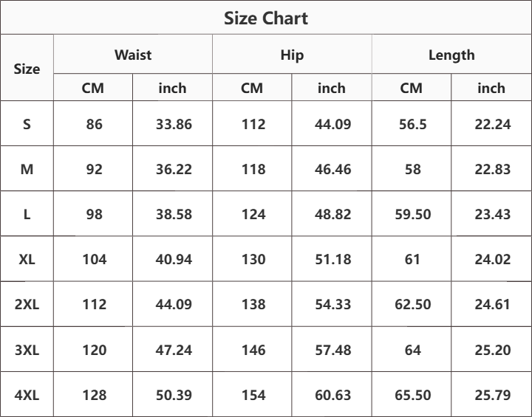Select the Hip column header
This screenshot has width=532, height=417.
(292, 55)
